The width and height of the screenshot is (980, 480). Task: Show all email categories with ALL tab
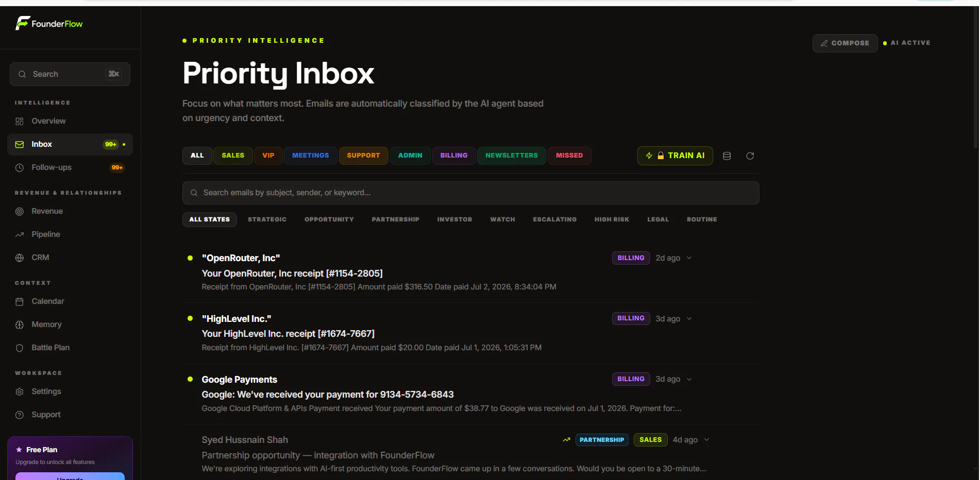pyautogui.click(x=197, y=156)
